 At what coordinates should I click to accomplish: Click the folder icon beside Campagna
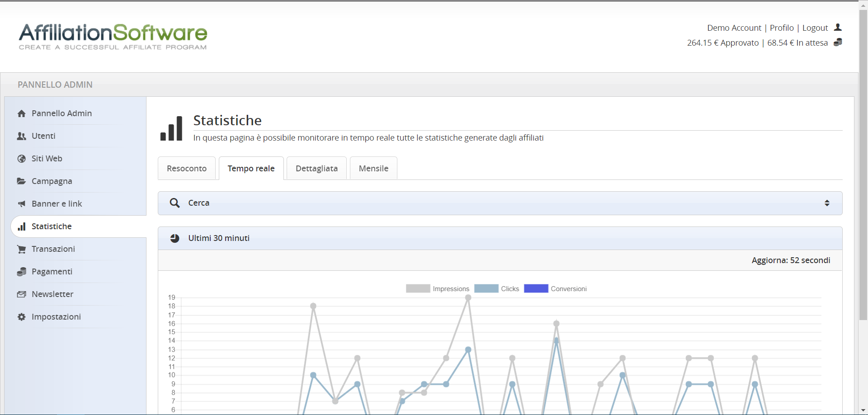[x=21, y=181]
